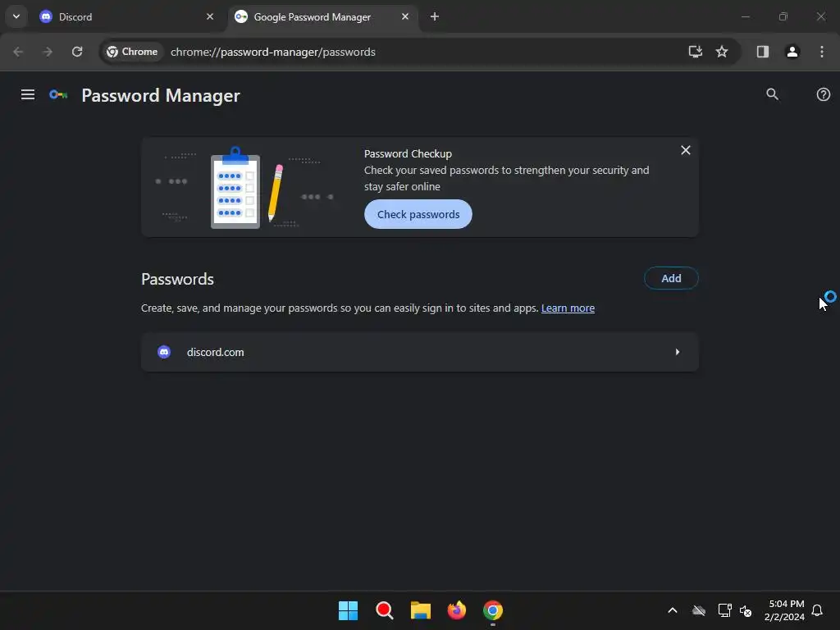
Task: Show hidden system tray icons
Action: [673, 610]
